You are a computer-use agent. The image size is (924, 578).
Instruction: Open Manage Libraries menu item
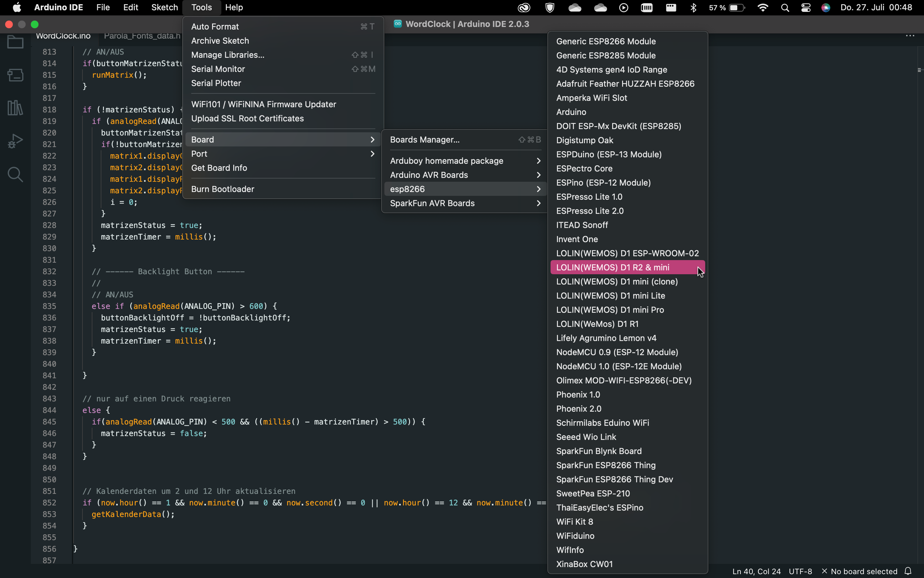283,55
